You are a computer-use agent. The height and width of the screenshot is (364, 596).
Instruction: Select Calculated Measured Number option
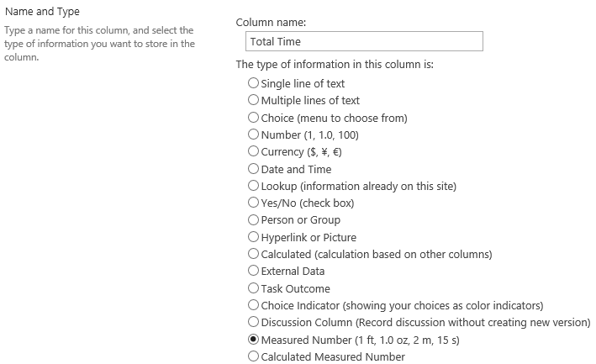(253, 356)
